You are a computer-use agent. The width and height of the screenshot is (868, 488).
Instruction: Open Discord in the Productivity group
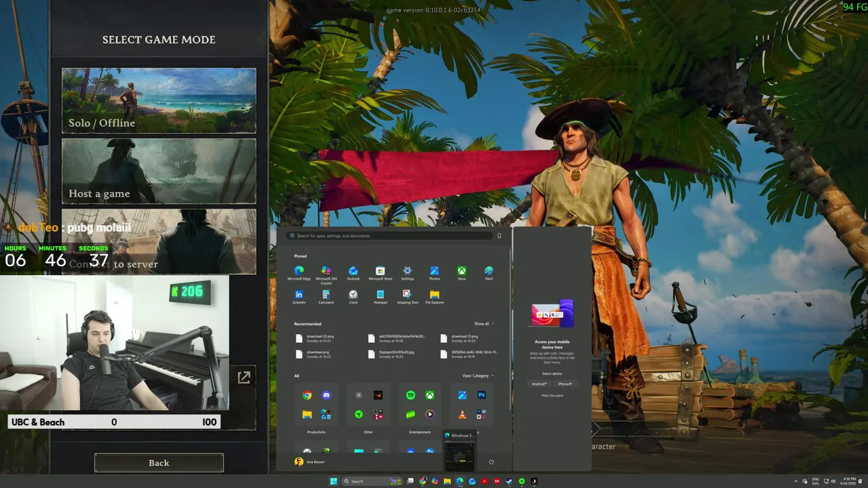click(326, 395)
